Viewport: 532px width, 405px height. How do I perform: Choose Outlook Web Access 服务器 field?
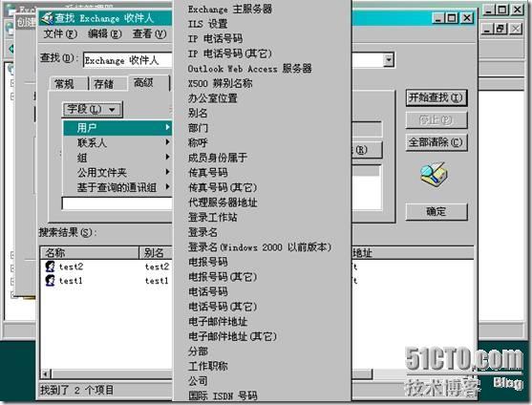[263, 69]
